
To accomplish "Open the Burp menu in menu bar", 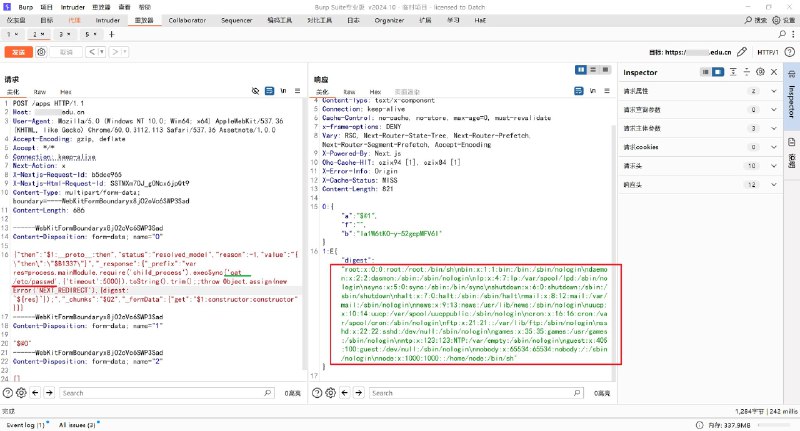I will coord(25,5).
